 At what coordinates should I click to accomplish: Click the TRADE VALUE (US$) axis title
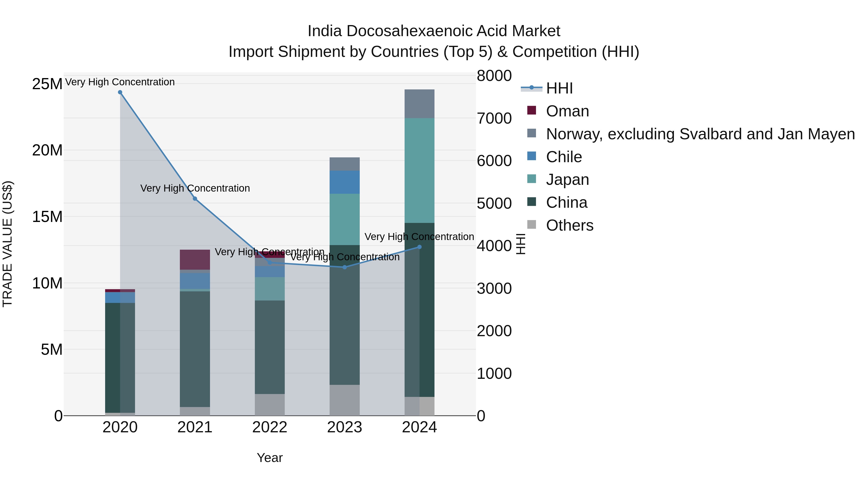[7, 244]
